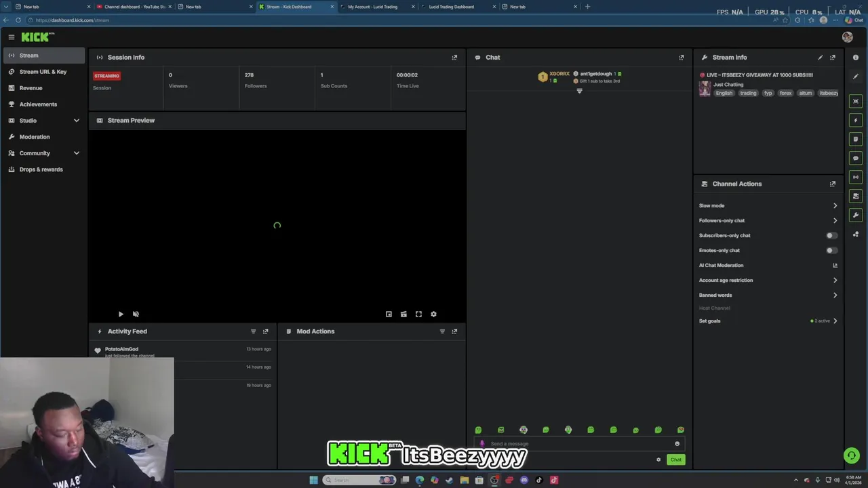Pop out the Session Info panel
Screen dimensions: 868x488
point(454,58)
